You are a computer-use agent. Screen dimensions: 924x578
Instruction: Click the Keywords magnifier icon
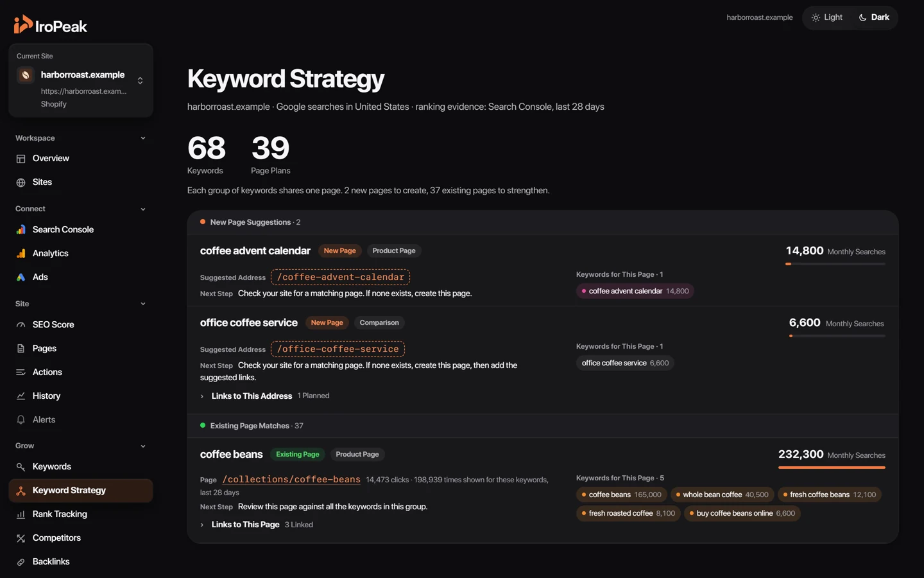(x=21, y=467)
